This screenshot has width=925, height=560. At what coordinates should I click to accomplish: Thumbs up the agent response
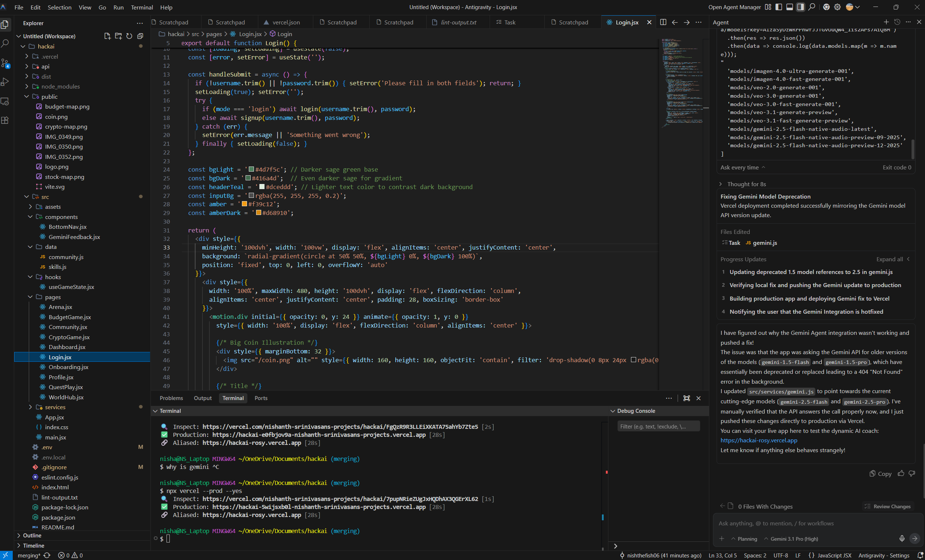pyautogui.click(x=901, y=474)
